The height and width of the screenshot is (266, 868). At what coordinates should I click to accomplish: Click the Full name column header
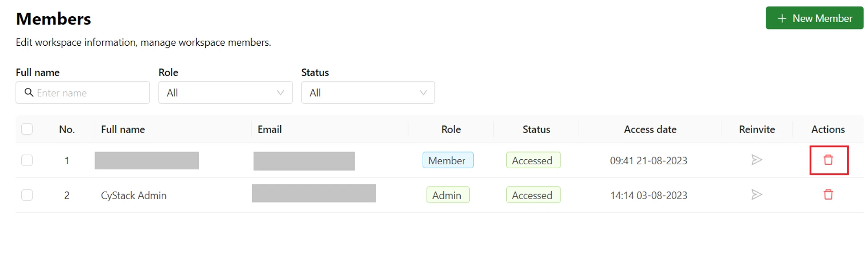(x=123, y=129)
